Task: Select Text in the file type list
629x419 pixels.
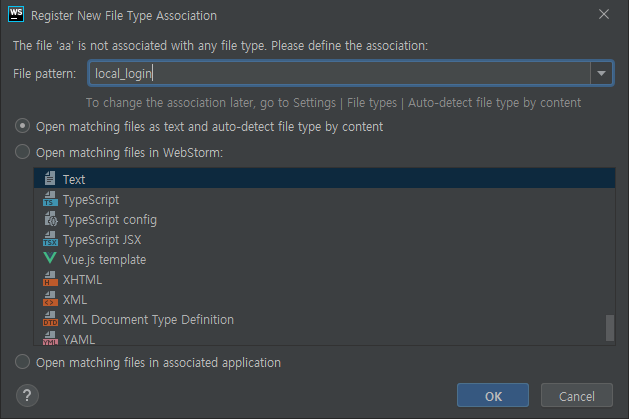Action: point(324,179)
